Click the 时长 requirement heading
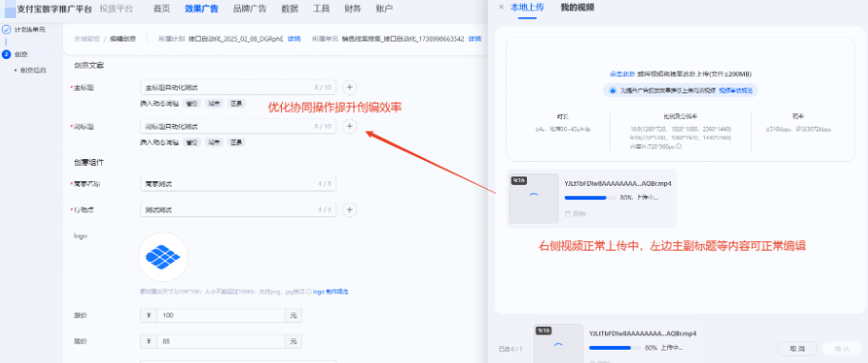The image size is (868, 363). coord(562,117)
